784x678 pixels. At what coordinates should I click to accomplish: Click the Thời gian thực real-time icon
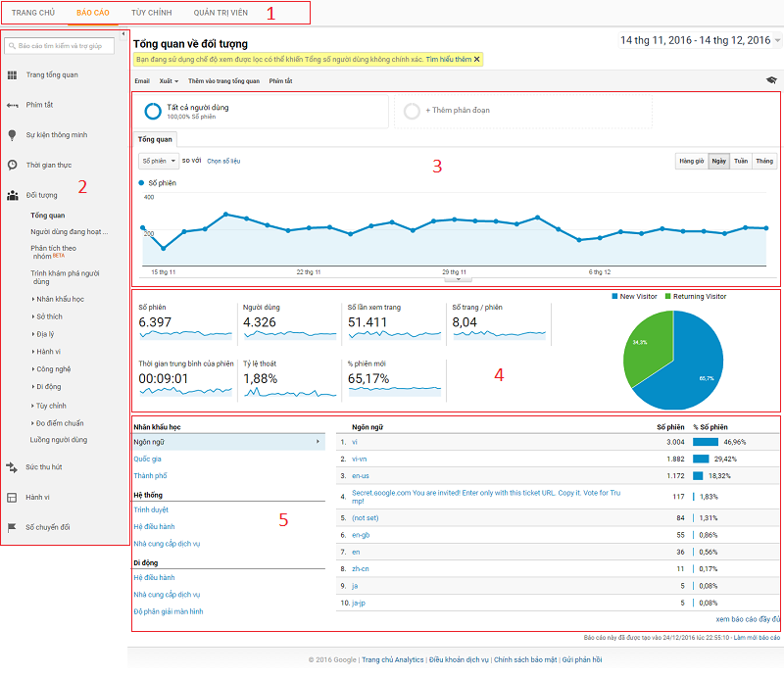pyautogui.click(x=12, y=165)
